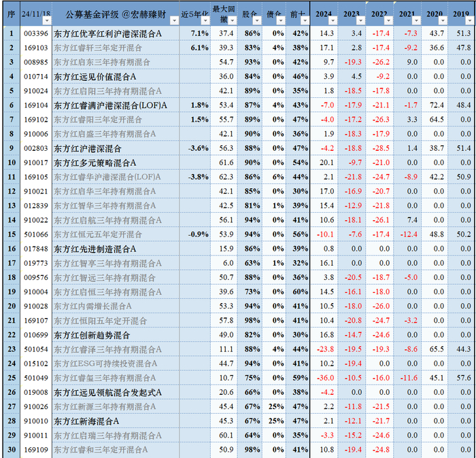Select fund name 东方红智远三年持有期混合
The height and width of the screenshot is (458, 476).
point(105,278)
